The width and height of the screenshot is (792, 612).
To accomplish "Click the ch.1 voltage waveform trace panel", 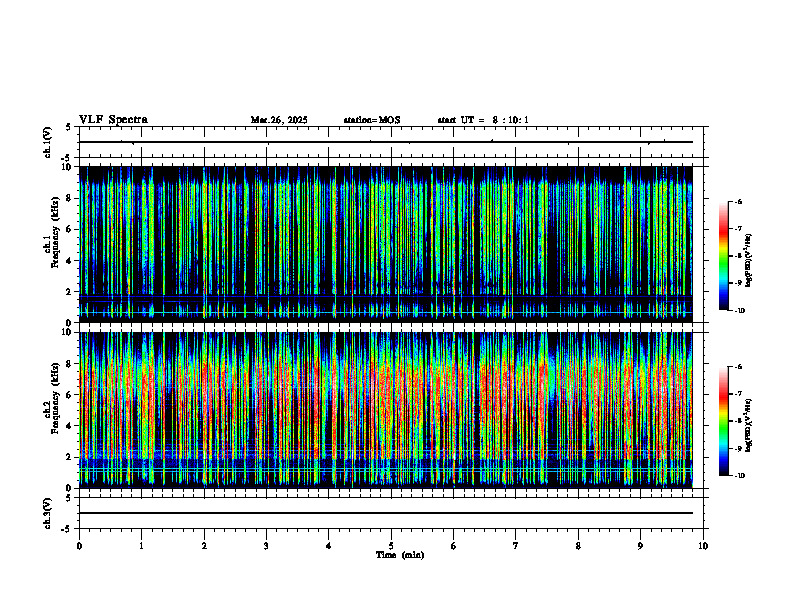I will tap(391, 142).
